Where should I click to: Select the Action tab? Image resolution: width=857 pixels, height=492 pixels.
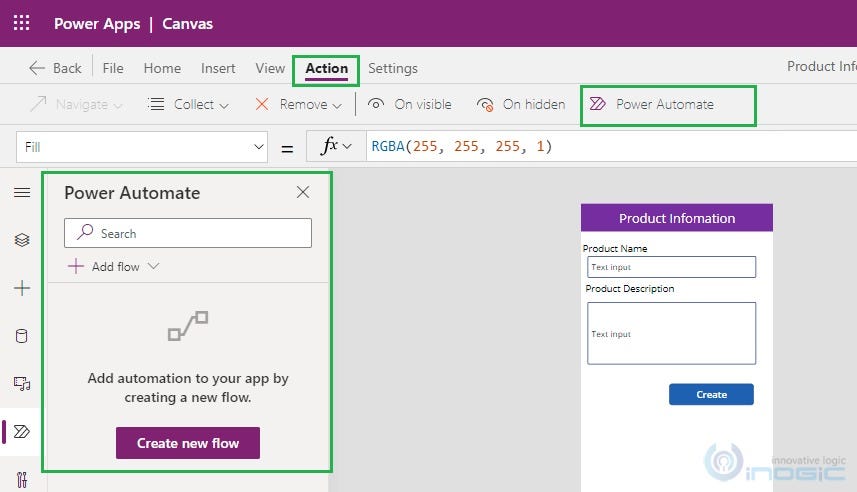click(x=326, y=68)
